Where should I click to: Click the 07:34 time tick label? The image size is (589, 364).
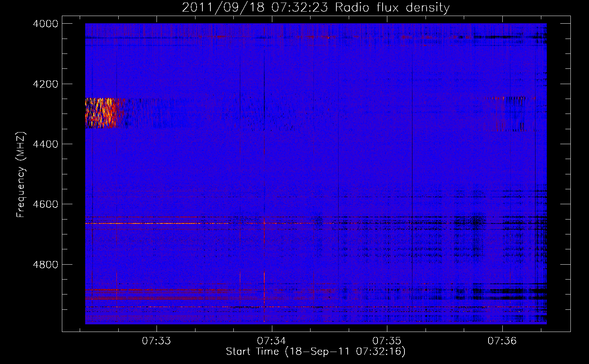tap(272, 341)
